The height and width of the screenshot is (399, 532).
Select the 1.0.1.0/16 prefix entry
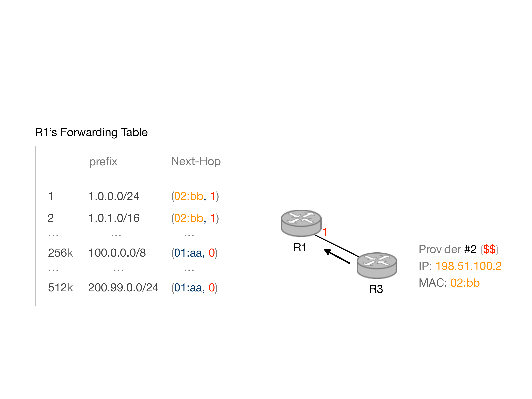[x=114, y=218]
